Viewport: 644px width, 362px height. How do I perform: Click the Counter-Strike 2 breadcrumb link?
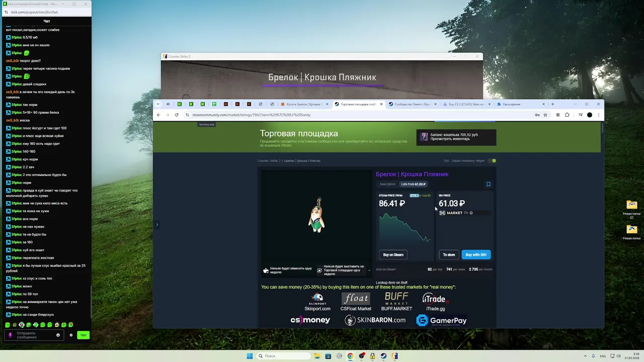(269, 161)
